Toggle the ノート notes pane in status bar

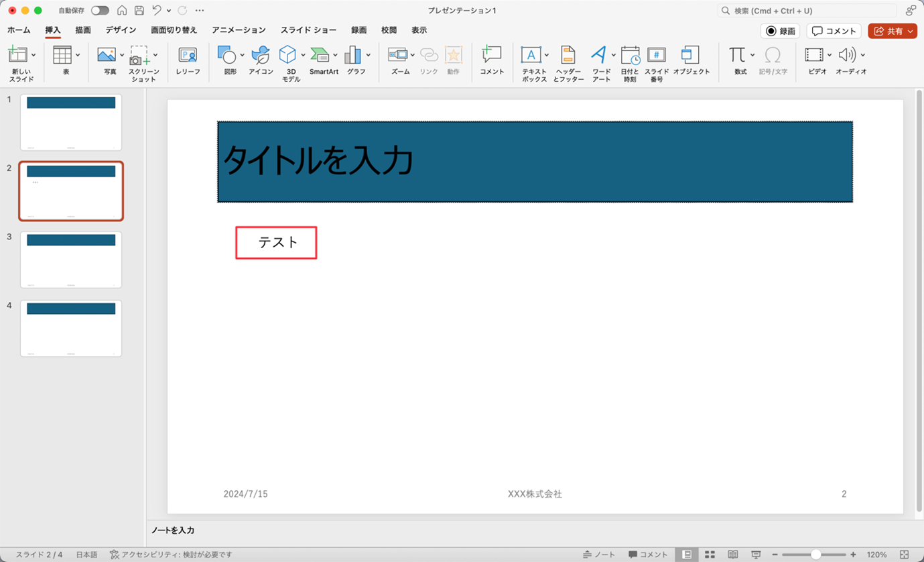(x=599, y=555)
